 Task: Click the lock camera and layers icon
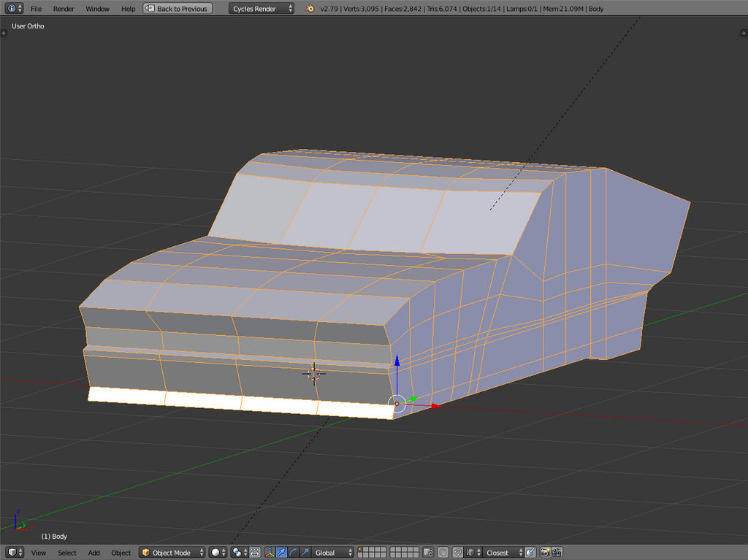click(429, 553)
